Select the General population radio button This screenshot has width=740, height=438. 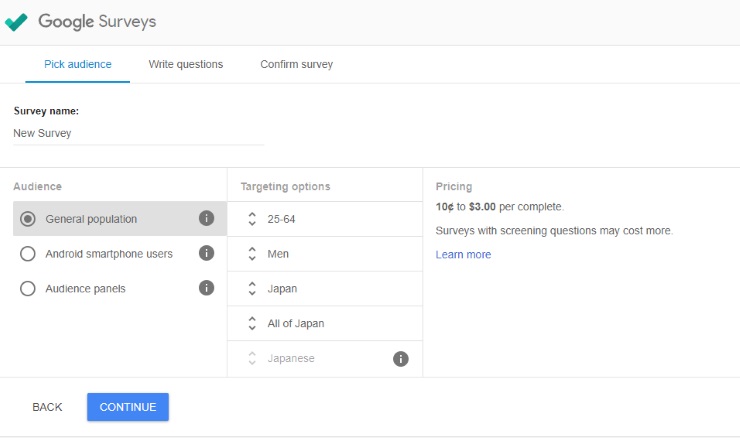(27, 219)
